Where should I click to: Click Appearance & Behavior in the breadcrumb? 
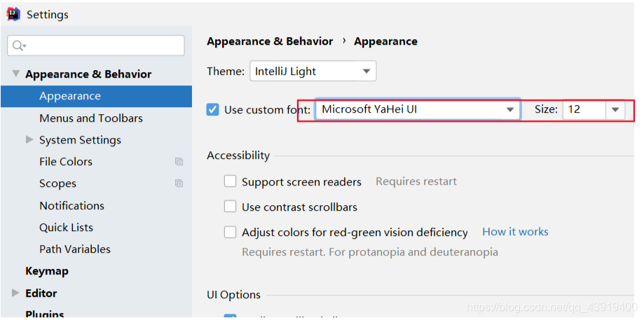pos(270,41)
